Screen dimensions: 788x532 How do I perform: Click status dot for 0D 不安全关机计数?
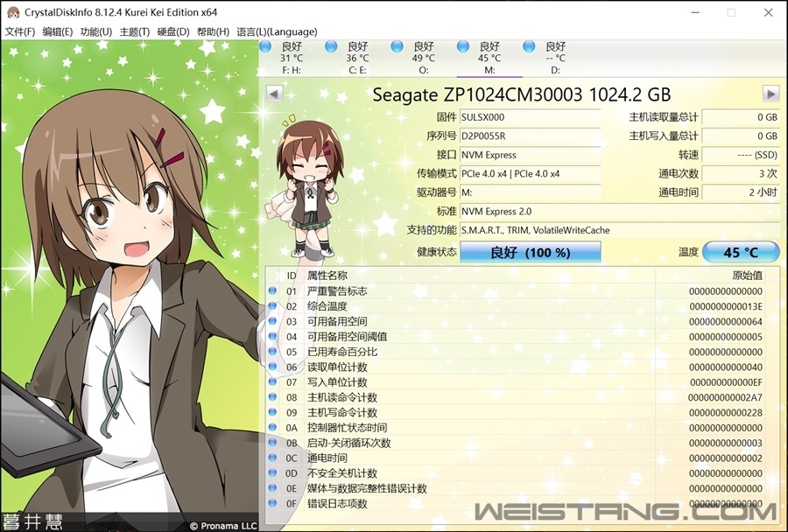272,472
